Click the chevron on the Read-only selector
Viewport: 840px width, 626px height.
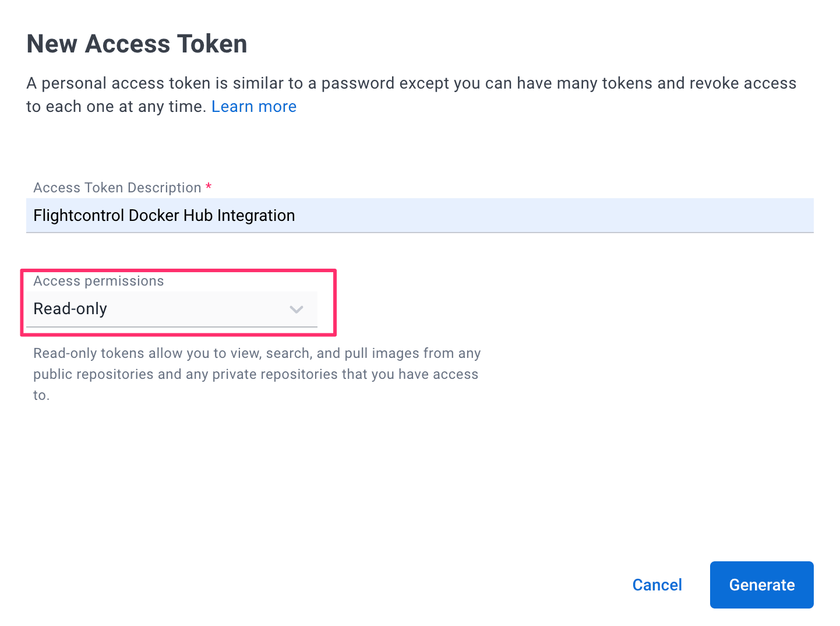click(297, 310)
